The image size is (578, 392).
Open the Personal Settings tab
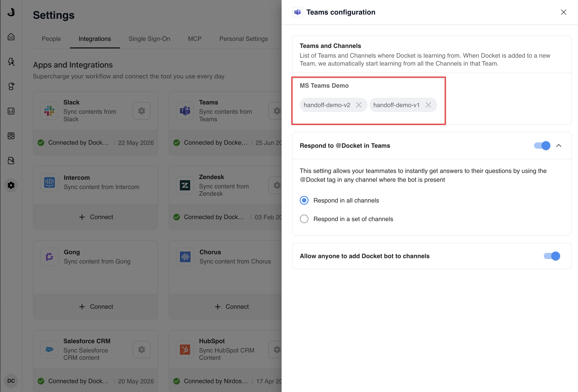point(244,39)
